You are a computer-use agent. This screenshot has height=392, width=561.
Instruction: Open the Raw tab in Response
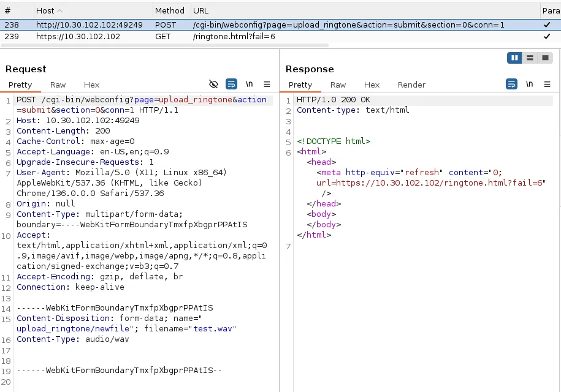338,85
